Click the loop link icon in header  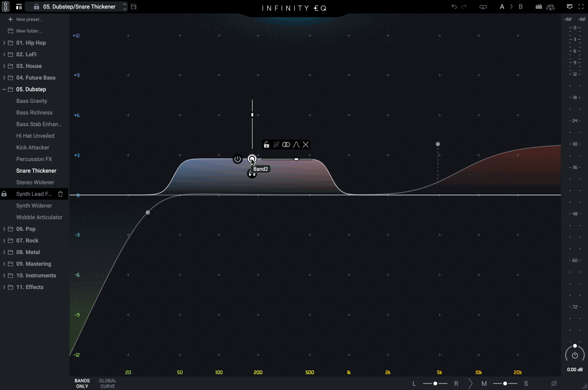(x=483, y=7)
